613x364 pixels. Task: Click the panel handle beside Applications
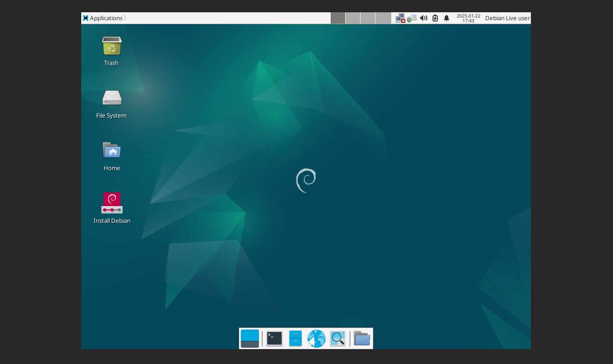[x=126, y=18]
